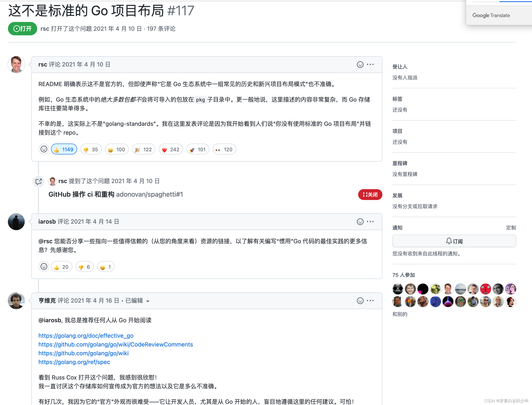
Task: Toggle thumbs up reaction with 1149
Action: pyautogui.click(x=64, y=149)
